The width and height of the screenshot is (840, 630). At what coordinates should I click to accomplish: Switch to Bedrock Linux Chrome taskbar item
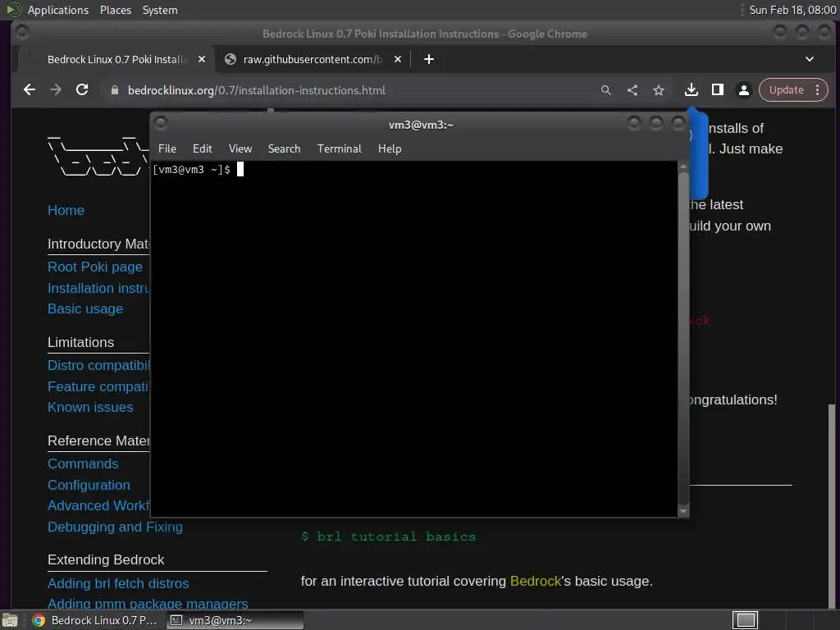point(95,620)
